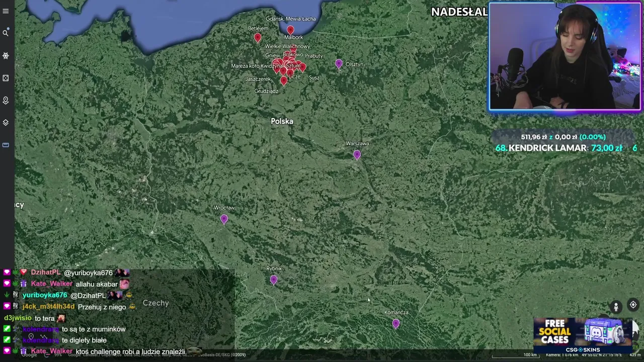
Task: Select the purple Rybnik placemark
Action: click(273, 280)
